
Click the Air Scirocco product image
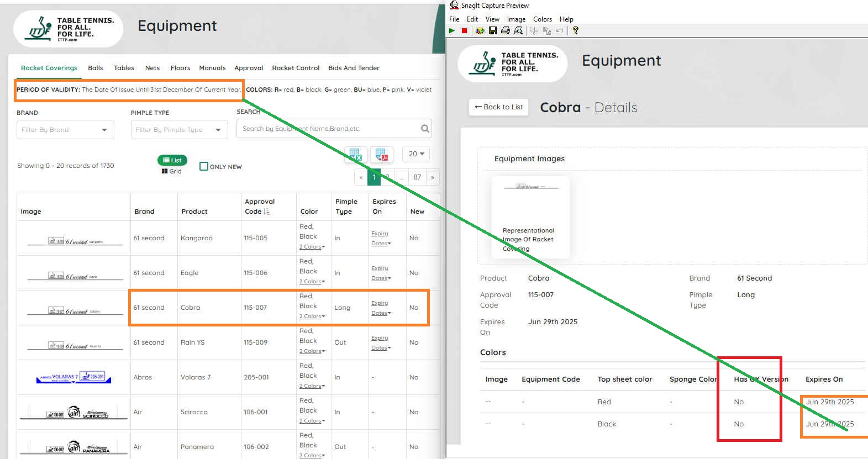point(73,413)
